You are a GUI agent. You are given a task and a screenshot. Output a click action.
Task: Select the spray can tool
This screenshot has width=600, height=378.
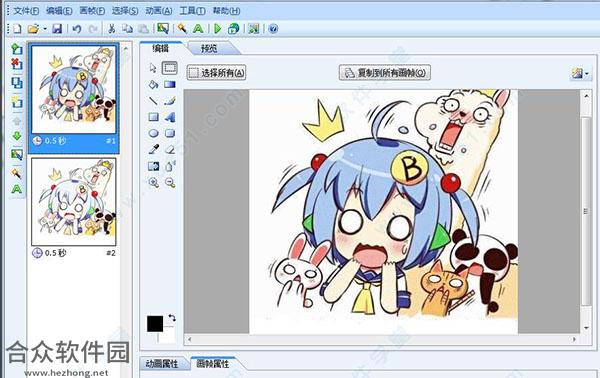[x=170, y=166]
